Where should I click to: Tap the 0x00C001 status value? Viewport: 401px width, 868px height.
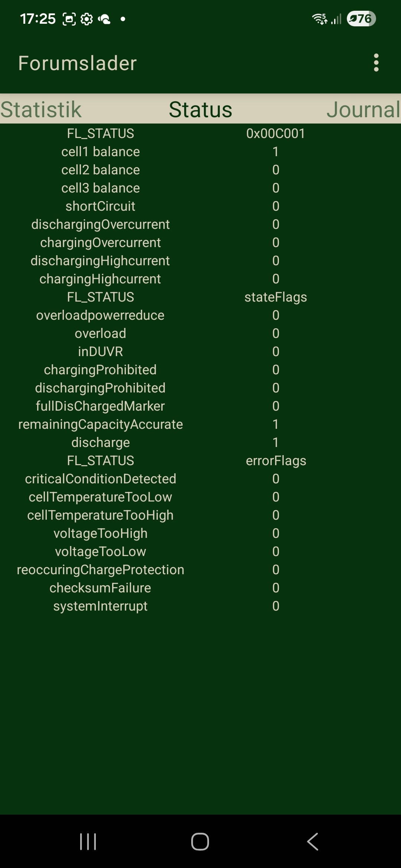click(276, 134)
